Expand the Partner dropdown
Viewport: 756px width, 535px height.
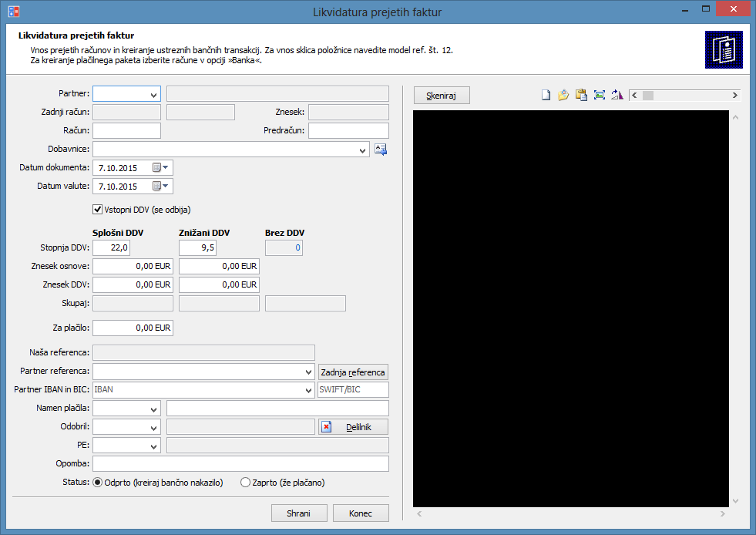[153, 94]
